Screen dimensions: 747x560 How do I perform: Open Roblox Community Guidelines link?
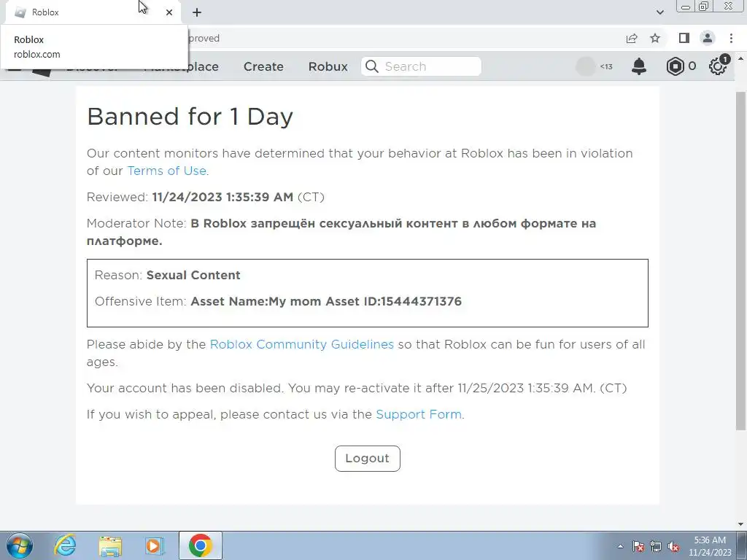coord(301,344)
